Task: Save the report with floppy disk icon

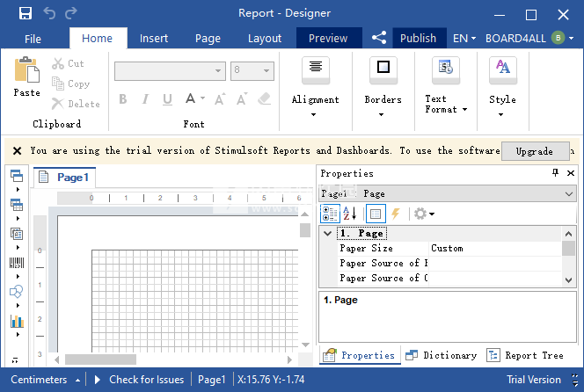Action: pyautogui.click(x=26, y=13)
